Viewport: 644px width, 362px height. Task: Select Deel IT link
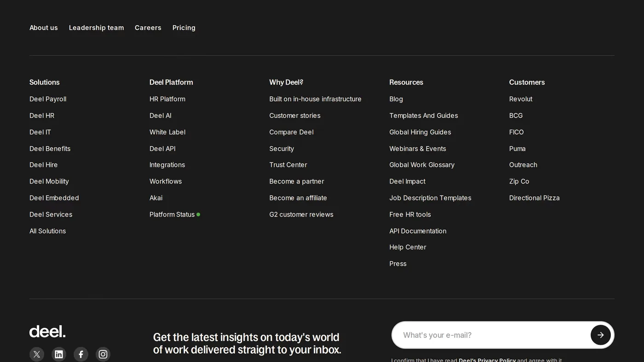pos(40,132)
